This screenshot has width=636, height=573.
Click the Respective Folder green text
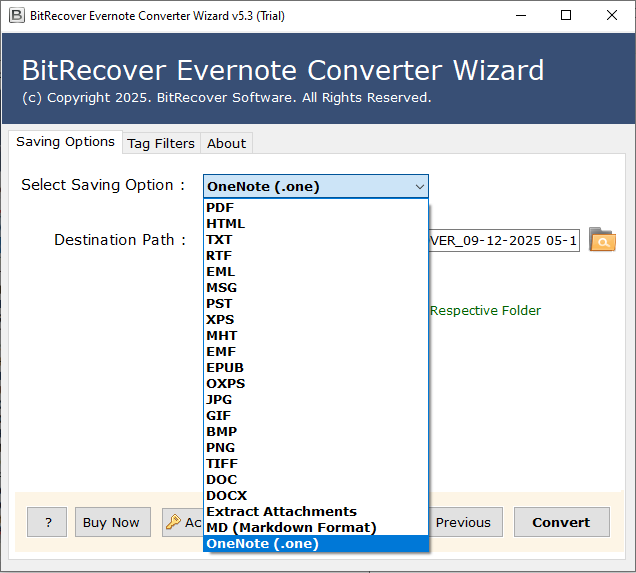point(485,311)
